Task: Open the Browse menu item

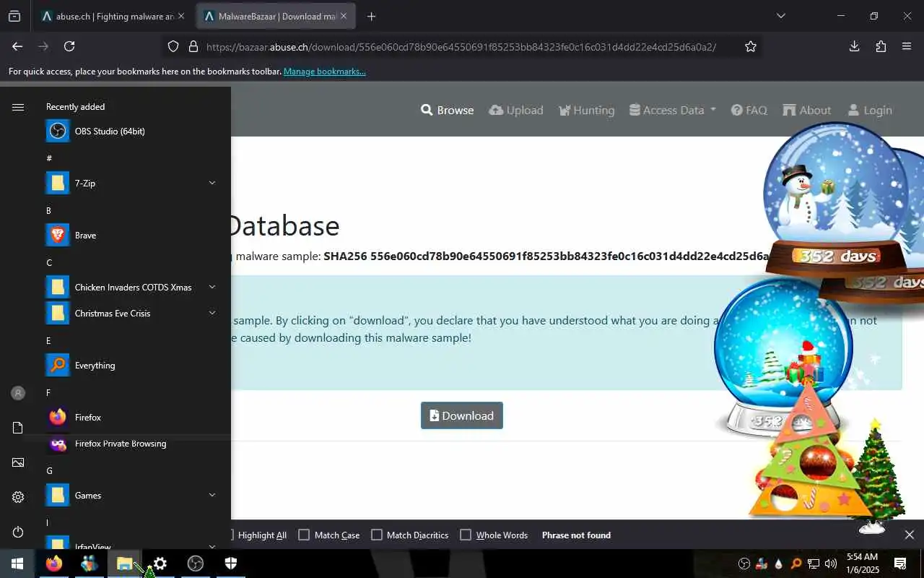Action: tap(448, 111)
